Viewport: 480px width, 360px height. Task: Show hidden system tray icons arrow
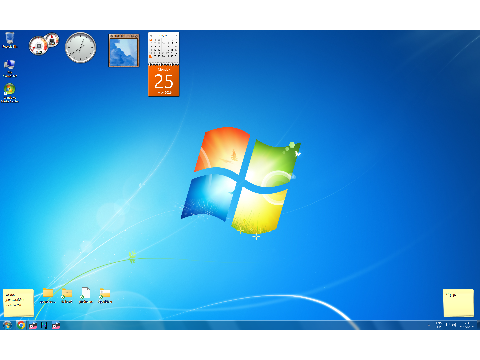[429, 325]
